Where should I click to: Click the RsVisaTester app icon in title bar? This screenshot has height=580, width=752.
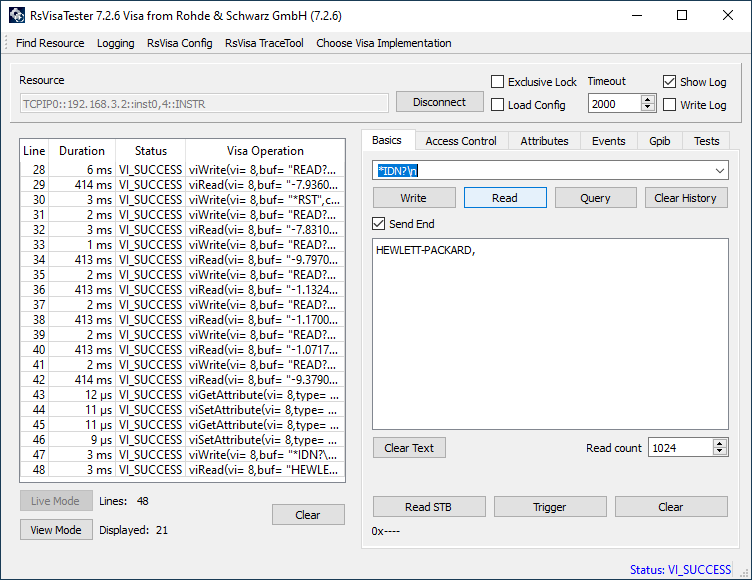(x=17, y=15)
